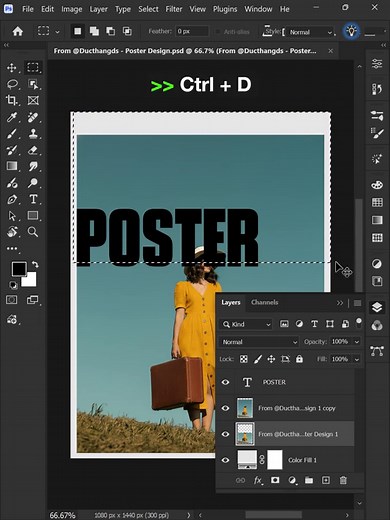The width and height of the screenshot is (390, 520).
Task: Open the Edit Toolbar ellipsis menu
Action: coord(12,248)
